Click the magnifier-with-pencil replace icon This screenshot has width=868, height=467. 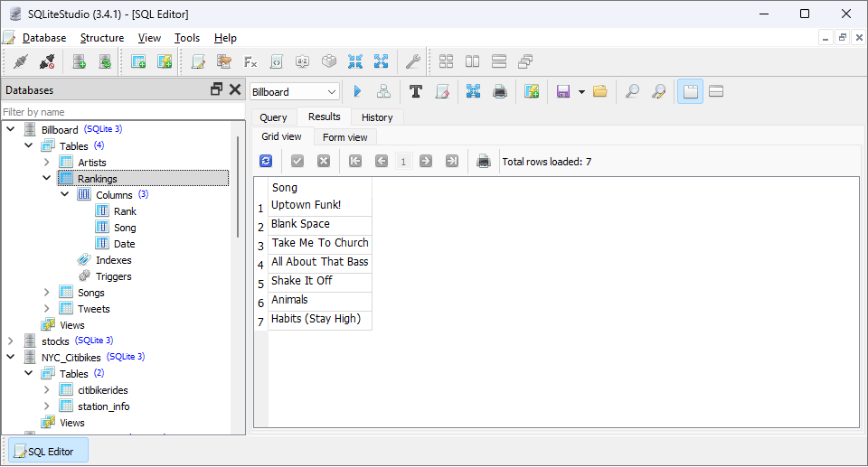(x=658, y=91)
